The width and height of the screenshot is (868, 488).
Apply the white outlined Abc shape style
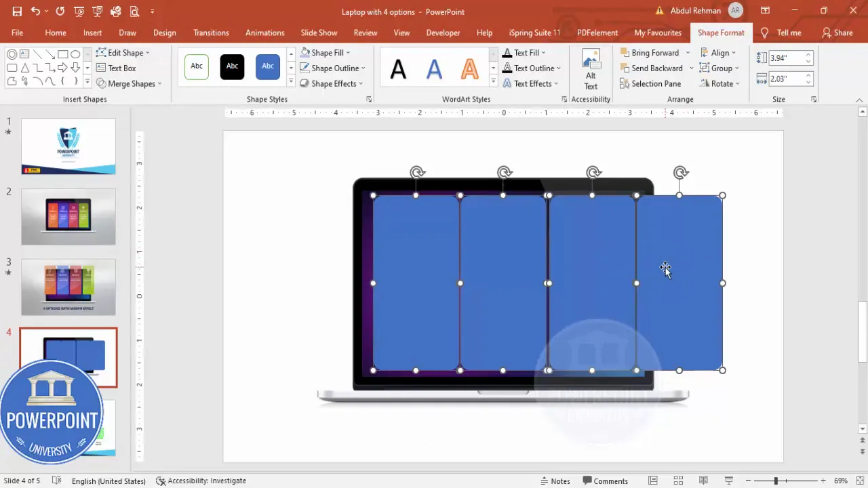point(197,66)
